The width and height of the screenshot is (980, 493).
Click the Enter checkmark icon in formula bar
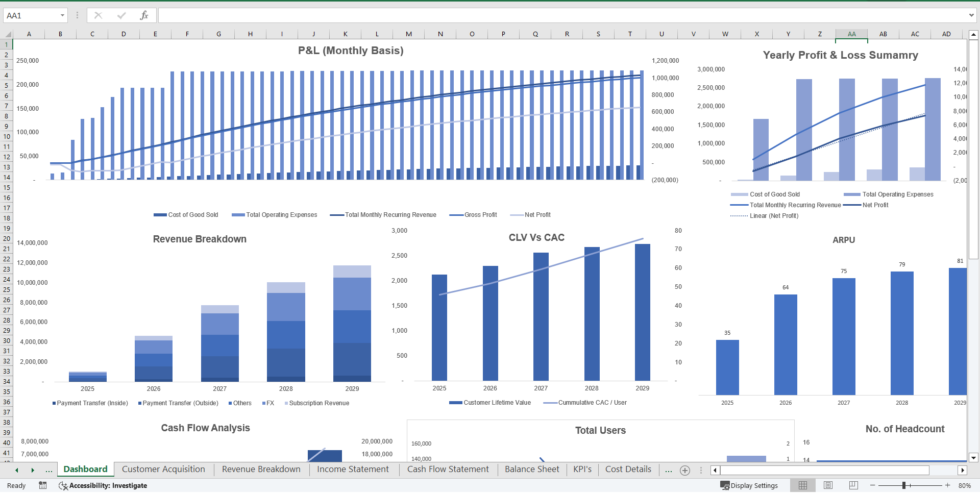click(x=121, y=15)
